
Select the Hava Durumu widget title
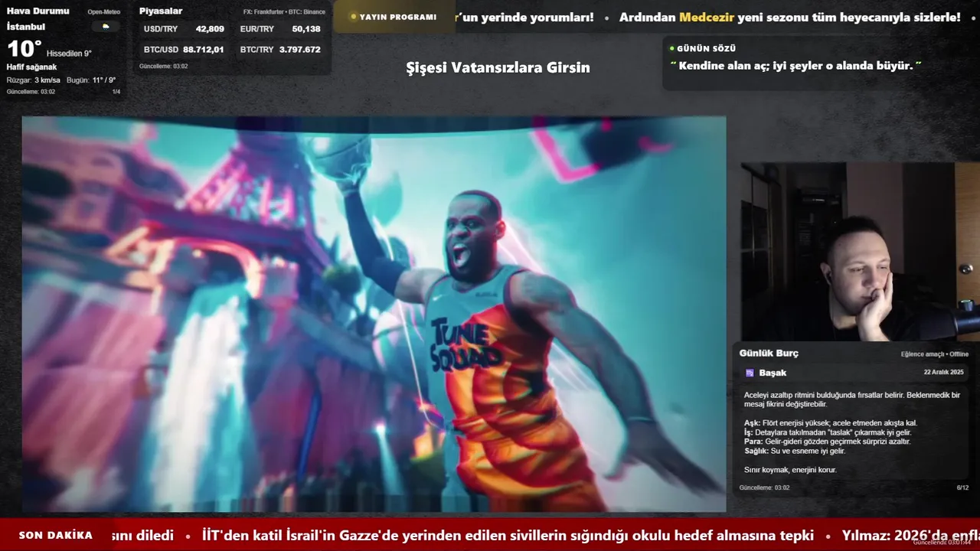pyautogui.click(x=38, y=11)
